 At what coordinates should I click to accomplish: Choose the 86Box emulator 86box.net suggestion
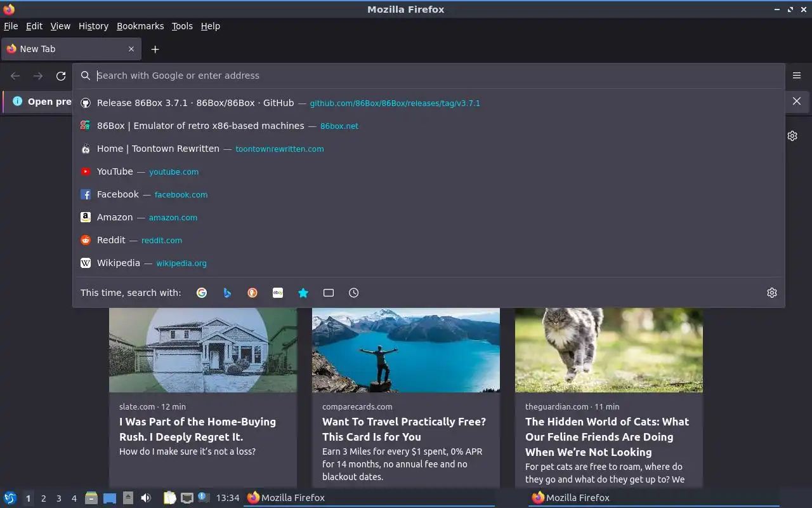pyautogui.click(x=429, y=126)
